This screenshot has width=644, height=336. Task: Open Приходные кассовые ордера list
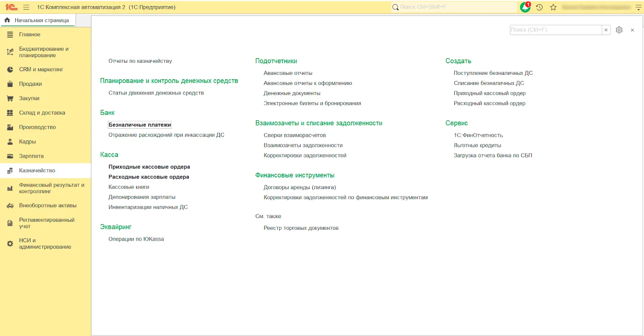(x=149, y=167)
